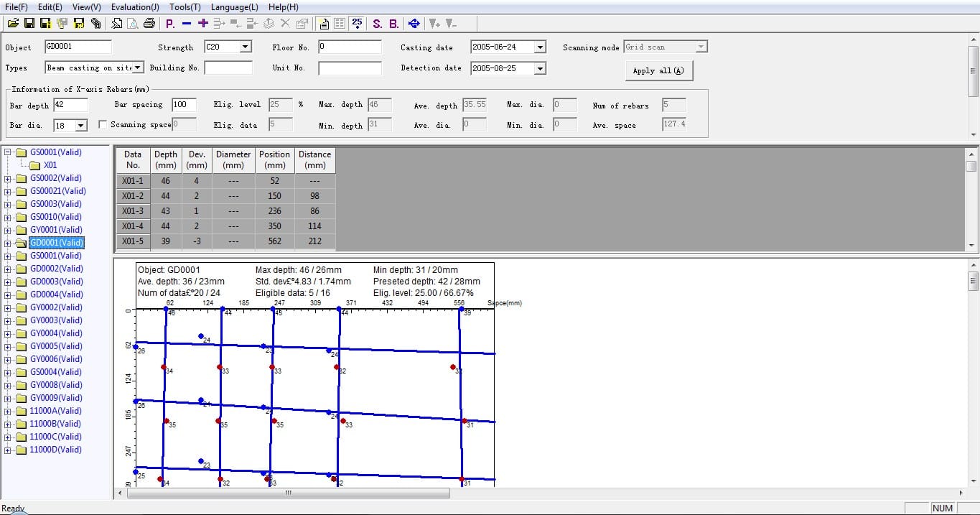
Task: Click the purple P. toolbar icon
Action: [170, 23]
